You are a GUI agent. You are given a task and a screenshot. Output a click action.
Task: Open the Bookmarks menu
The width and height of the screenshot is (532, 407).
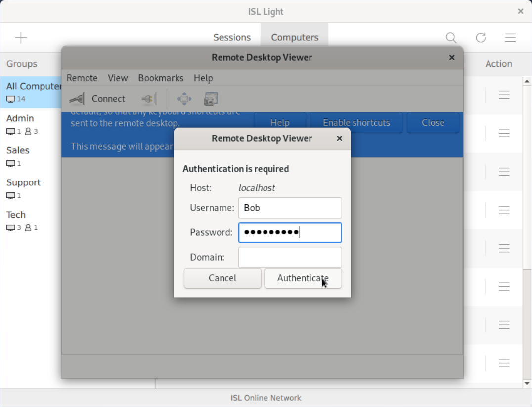(161, 78)
